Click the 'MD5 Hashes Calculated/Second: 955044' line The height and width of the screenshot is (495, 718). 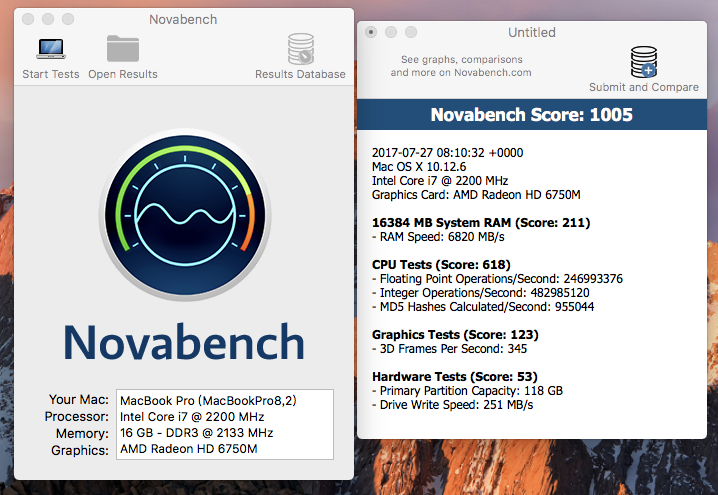pos(483,306)
